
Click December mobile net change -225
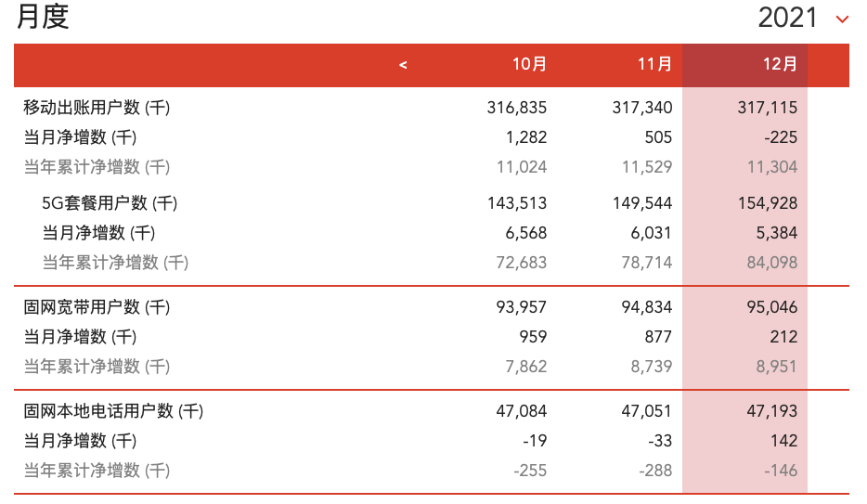[x=780, y=137]
